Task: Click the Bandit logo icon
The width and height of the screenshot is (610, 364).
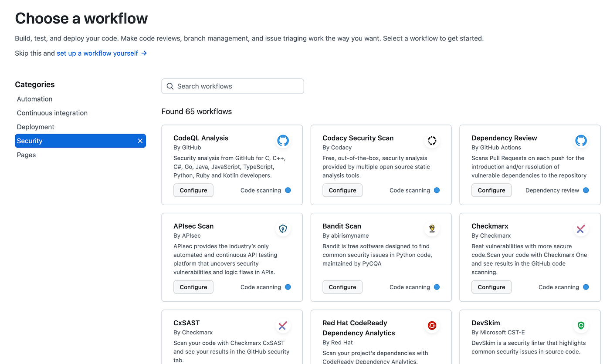Action: (x=432, y=229)
